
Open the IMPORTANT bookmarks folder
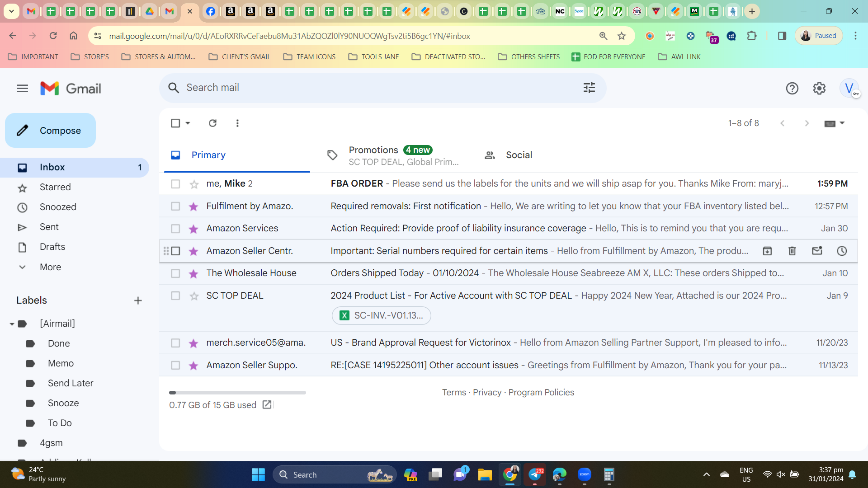click(33, 56)
